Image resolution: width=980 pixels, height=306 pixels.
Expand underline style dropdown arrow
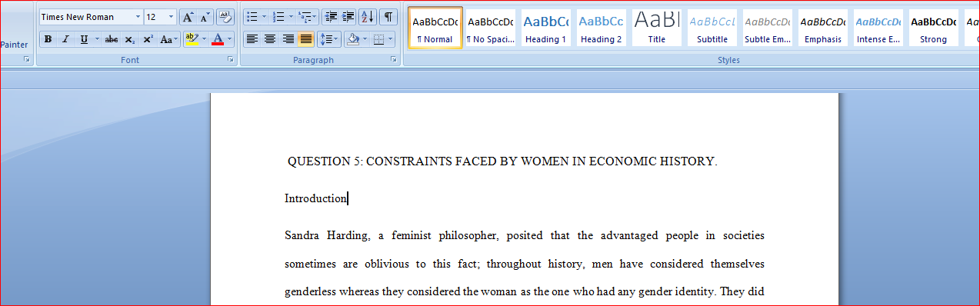pos(96,38)
